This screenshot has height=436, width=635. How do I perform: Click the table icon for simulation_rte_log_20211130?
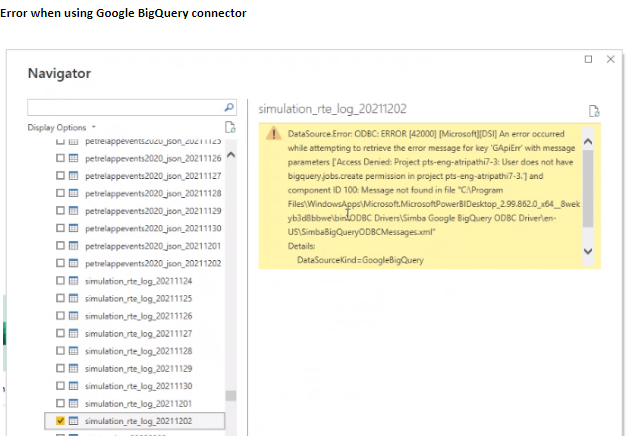(x=73, y=386)
